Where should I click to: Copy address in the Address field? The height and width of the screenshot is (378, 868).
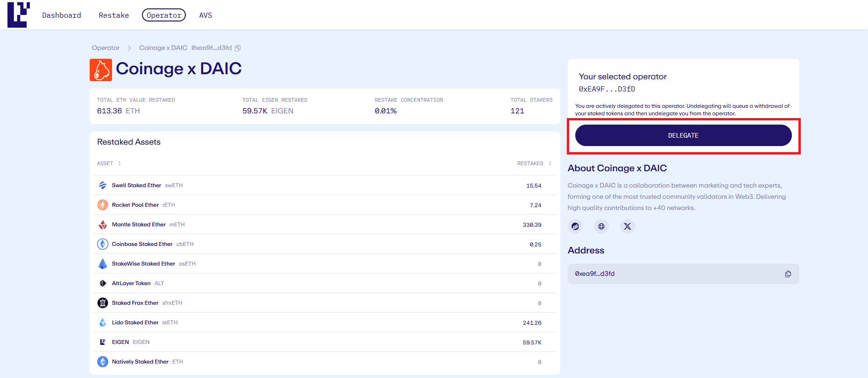click(x=788, y=274)
